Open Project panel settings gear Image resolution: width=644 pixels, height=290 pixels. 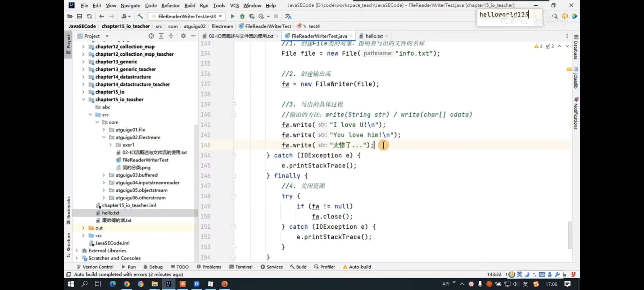click(183, 36)
